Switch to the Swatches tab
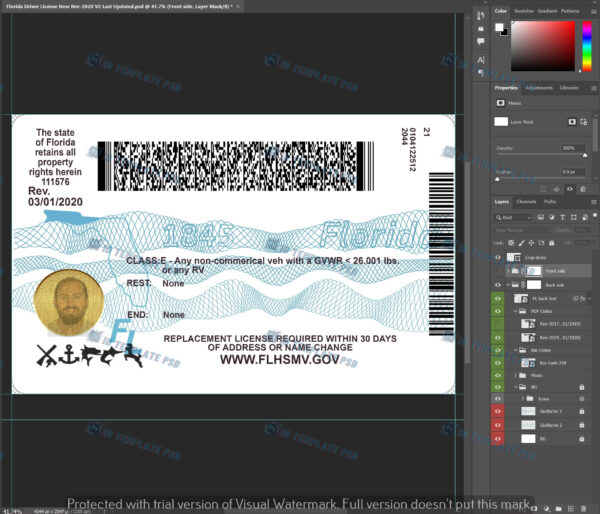 coord(523,11)
